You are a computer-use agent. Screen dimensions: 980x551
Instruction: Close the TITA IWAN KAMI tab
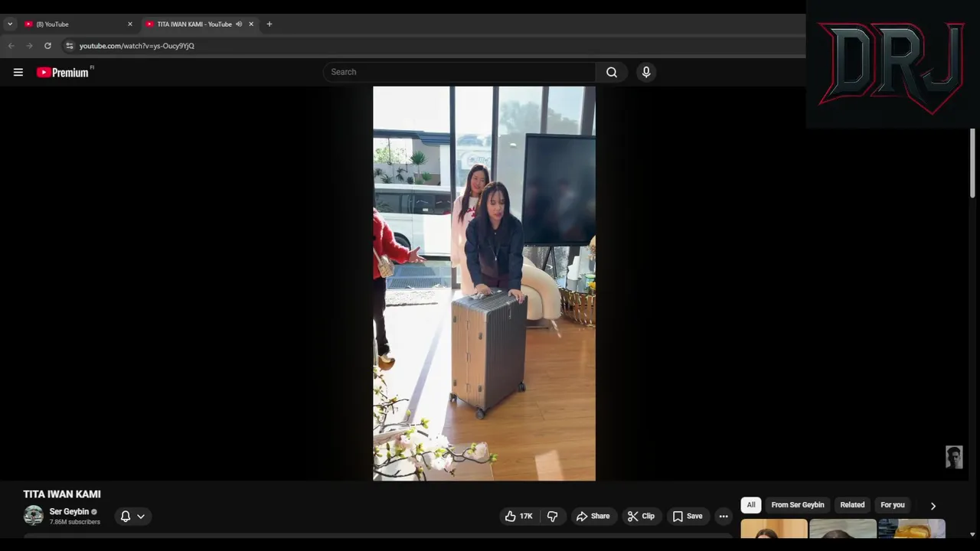(250, 24)
